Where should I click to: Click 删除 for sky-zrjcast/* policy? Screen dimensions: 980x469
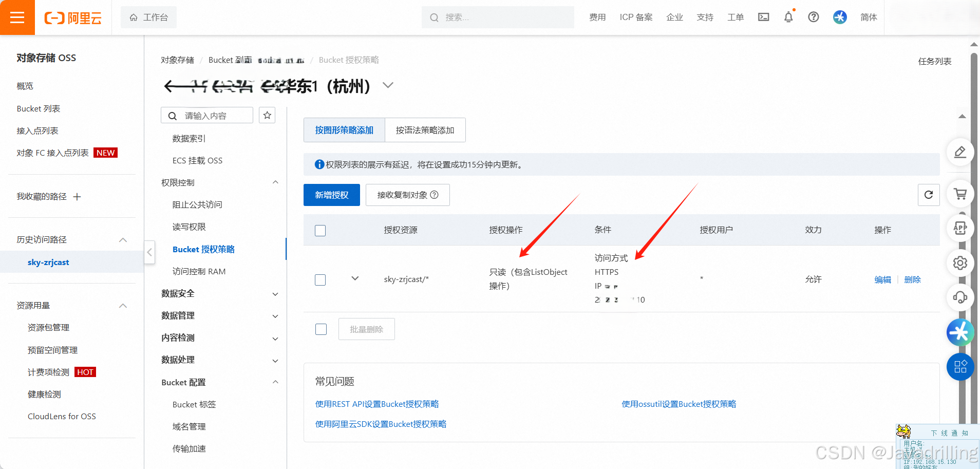point(913,279)
